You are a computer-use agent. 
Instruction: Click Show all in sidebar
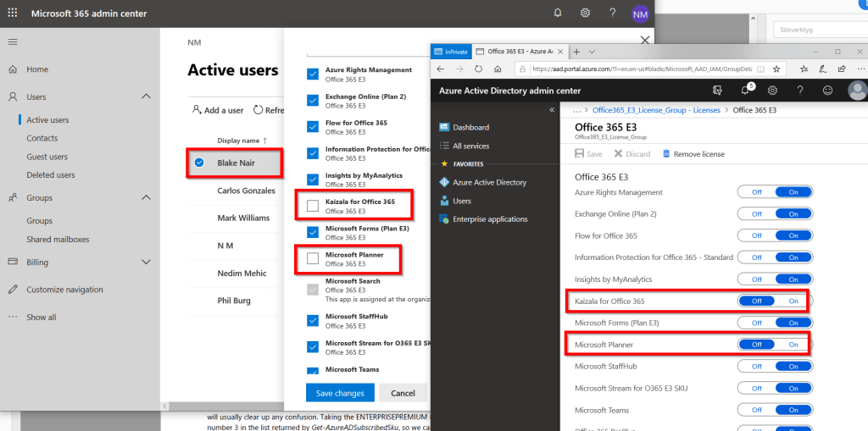tap(41, 317)
